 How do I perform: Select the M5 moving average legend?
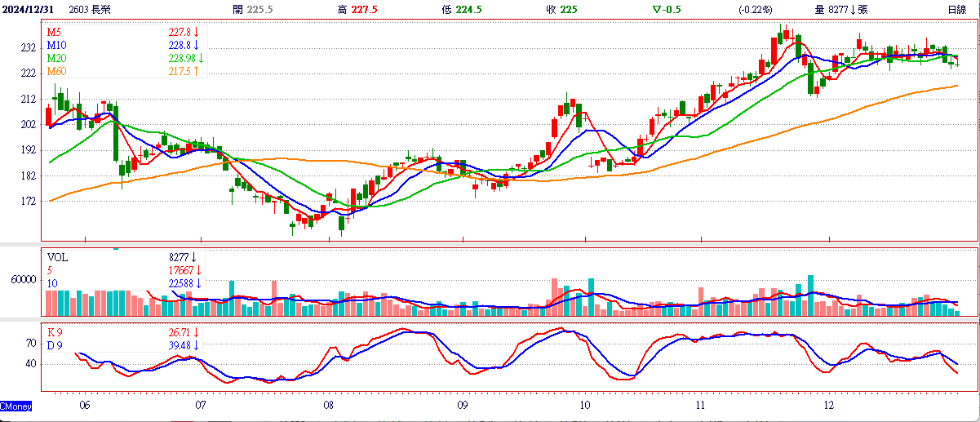coord(54,33)
